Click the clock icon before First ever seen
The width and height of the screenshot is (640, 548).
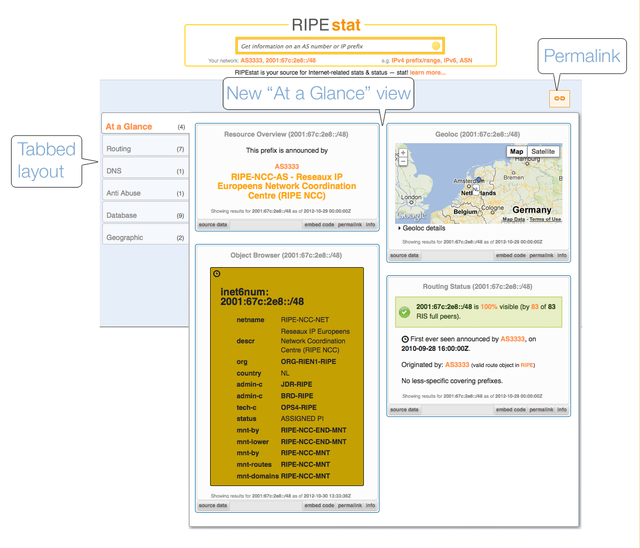405,339
